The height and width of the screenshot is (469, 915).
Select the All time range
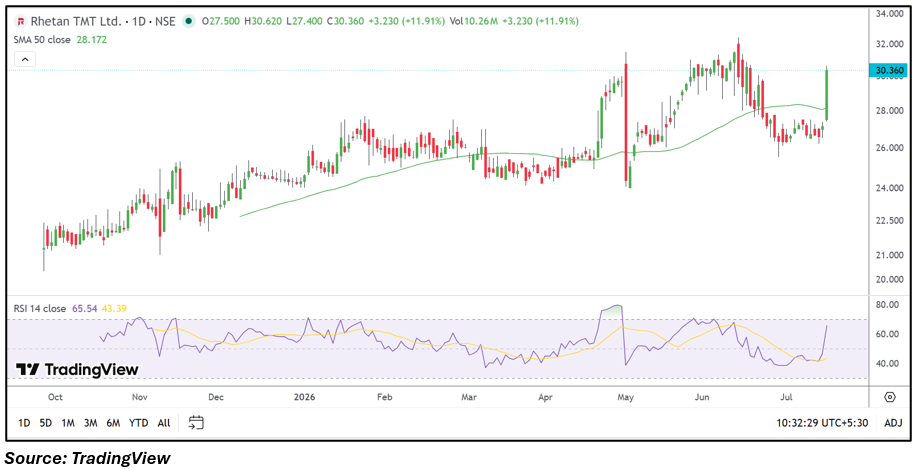pyautogui.click(x=164, y=423)
